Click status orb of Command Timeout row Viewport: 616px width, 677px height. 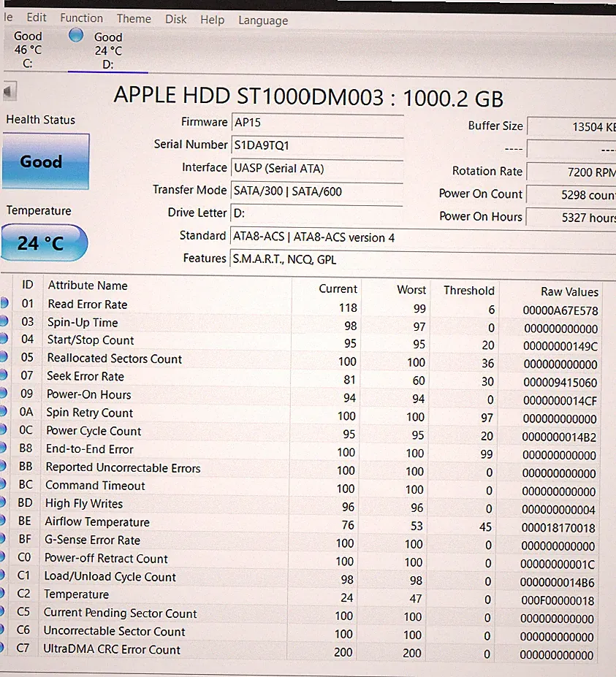coord(3,484)
